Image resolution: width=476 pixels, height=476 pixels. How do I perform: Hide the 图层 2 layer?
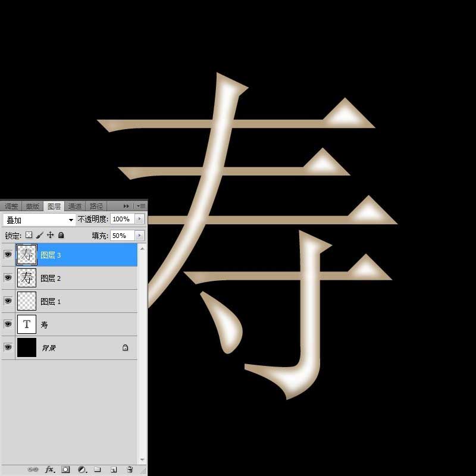pos(8,278)
